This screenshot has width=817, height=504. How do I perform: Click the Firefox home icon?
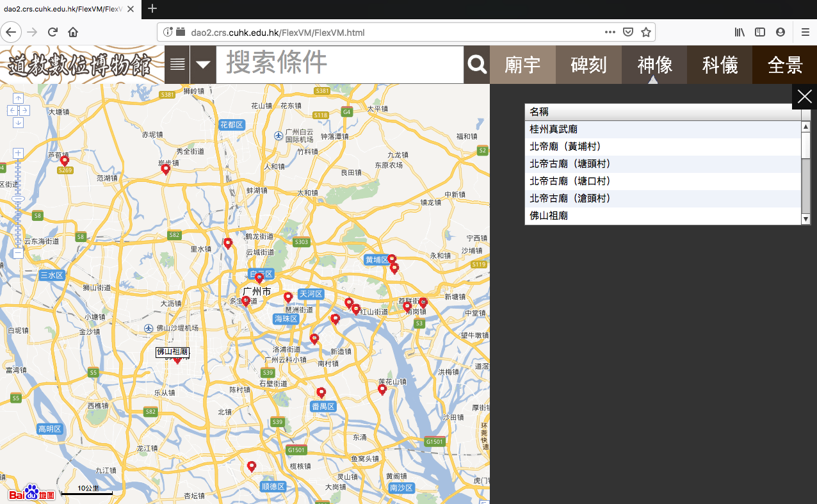click(x=73, y=32)
